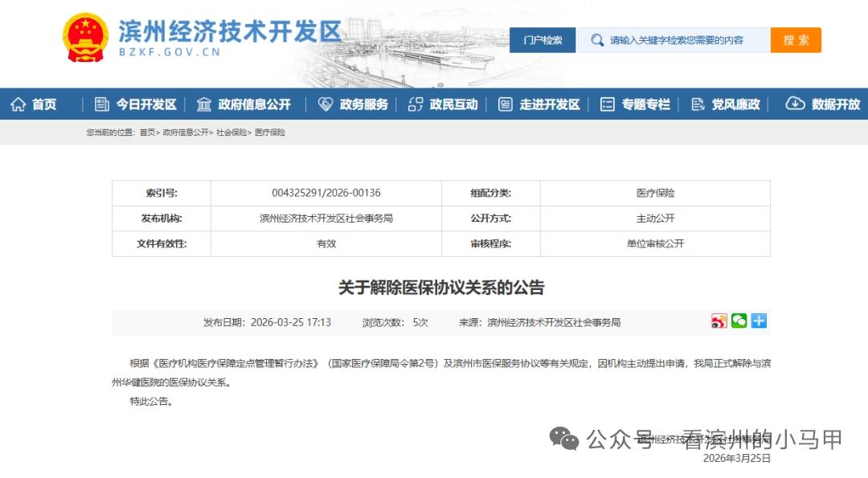This screenshot has width=868, height=478.
Task: Click the 走进开发区 page icon
Action: (506, 104)
